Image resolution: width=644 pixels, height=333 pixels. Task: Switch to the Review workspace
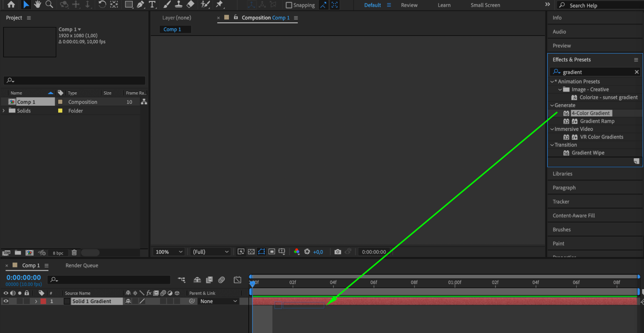(409, 5)
